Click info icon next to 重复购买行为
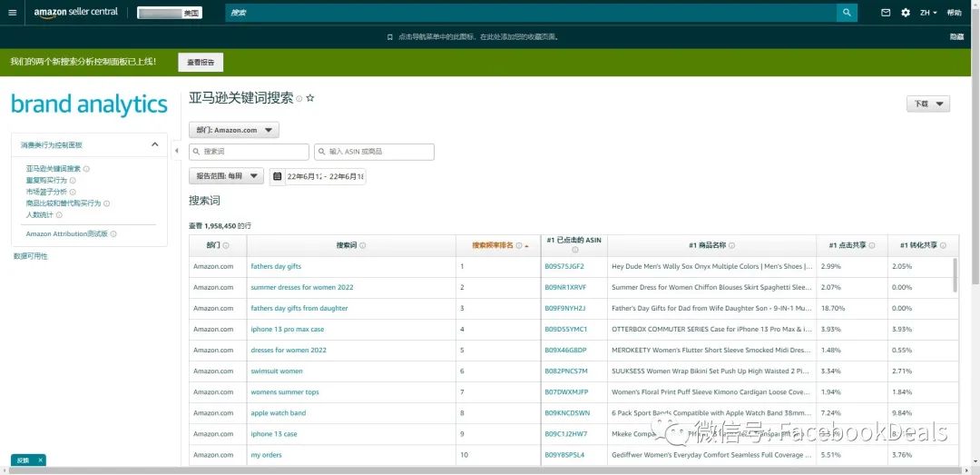 73,180
